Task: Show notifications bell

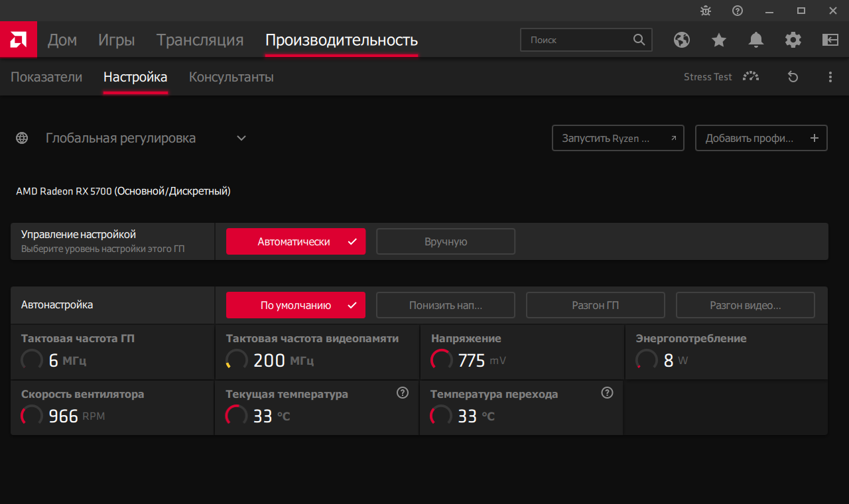Action: coord(756,40)
